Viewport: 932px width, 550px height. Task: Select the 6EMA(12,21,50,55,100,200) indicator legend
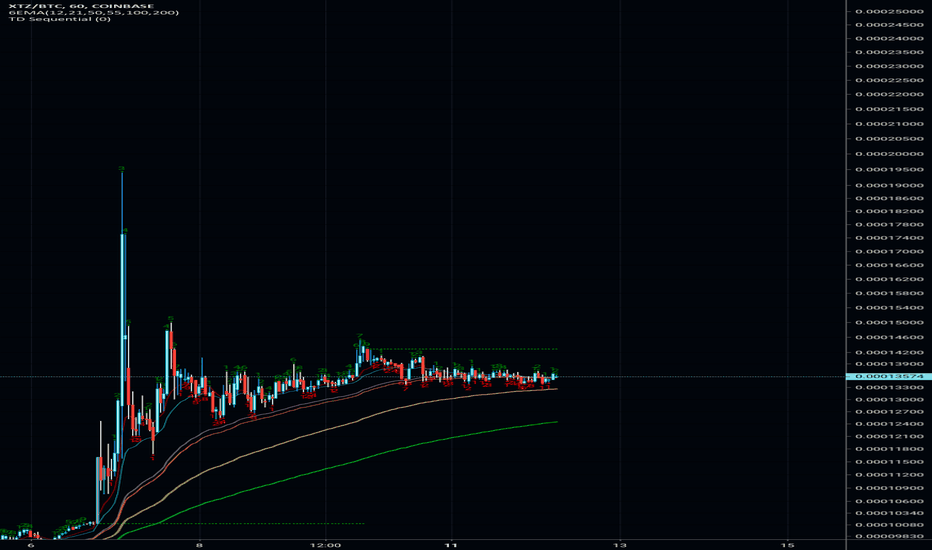click(x=93, y=12)
